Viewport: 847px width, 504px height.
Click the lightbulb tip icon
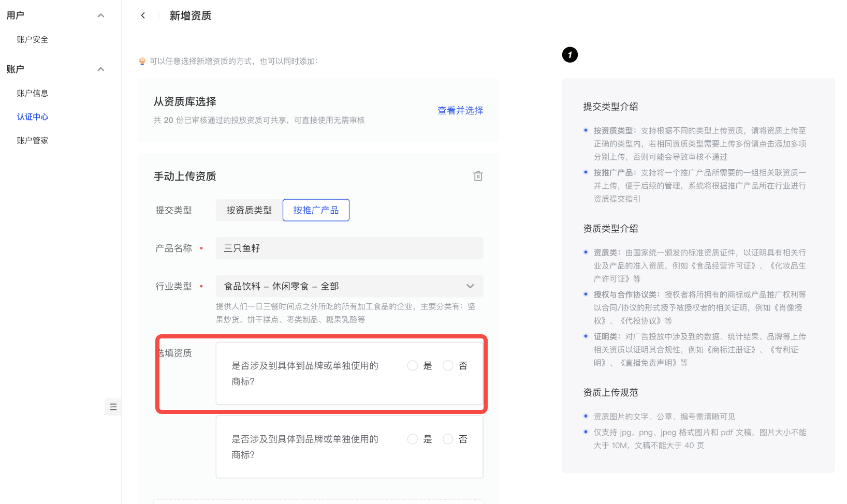[x=142, y=61]
